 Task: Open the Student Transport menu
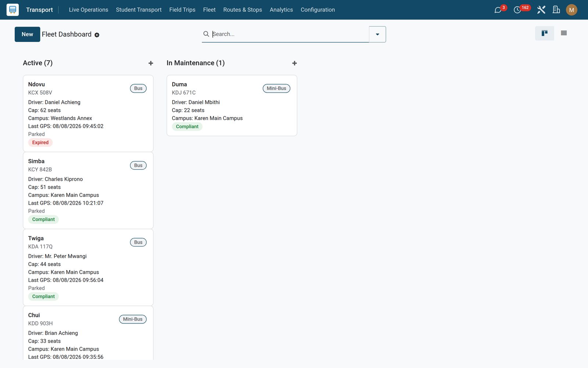[139, 10]
